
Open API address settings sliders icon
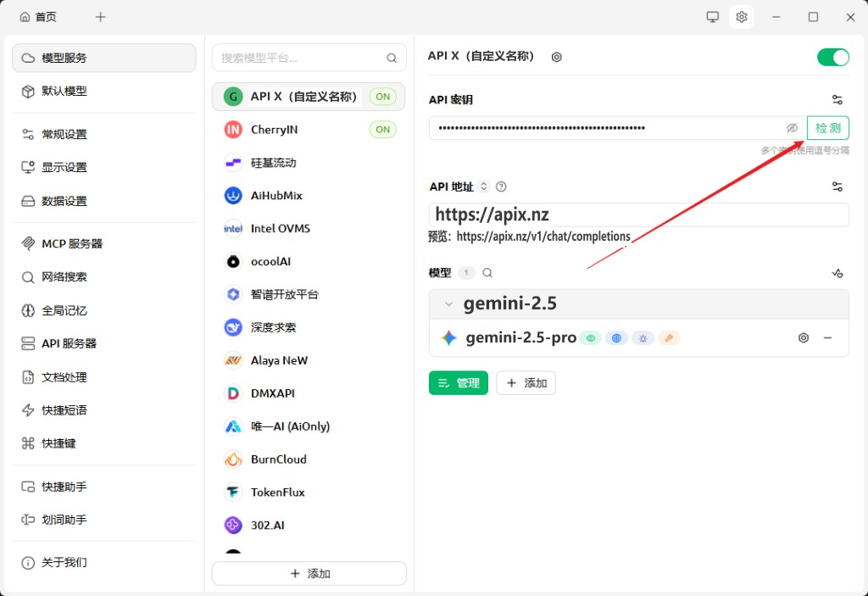(x=837, y=187)
